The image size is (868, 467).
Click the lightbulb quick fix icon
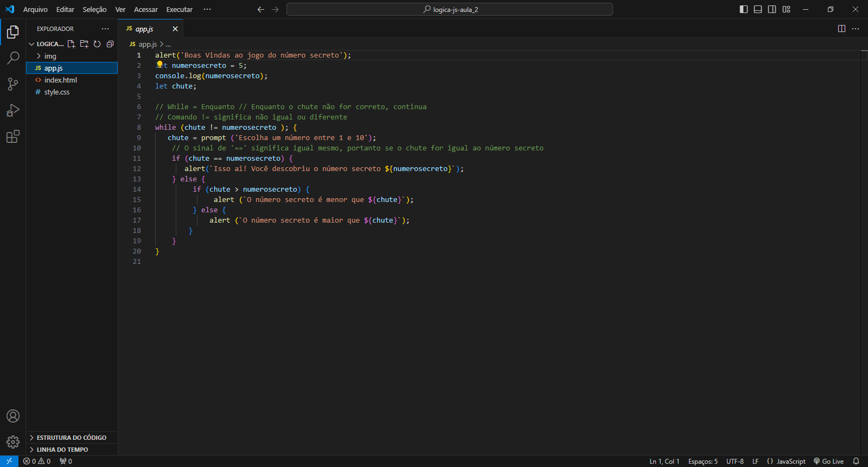(x=159, y=65)
